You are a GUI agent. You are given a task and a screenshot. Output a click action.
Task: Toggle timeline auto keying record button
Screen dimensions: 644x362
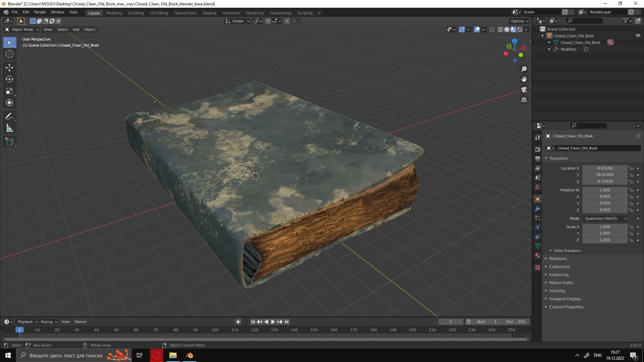pyautogui.click(x=238, y=322)
